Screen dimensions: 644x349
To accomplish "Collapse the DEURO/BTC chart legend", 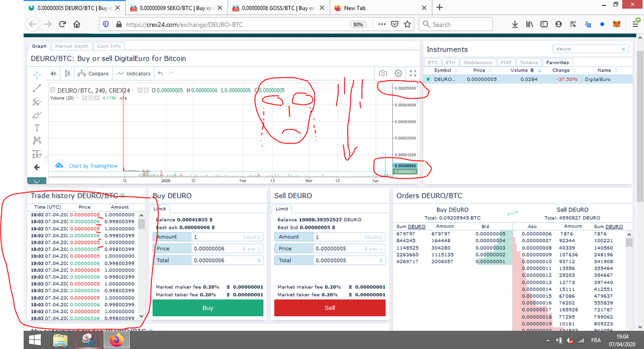I will [x=53, y=90].
